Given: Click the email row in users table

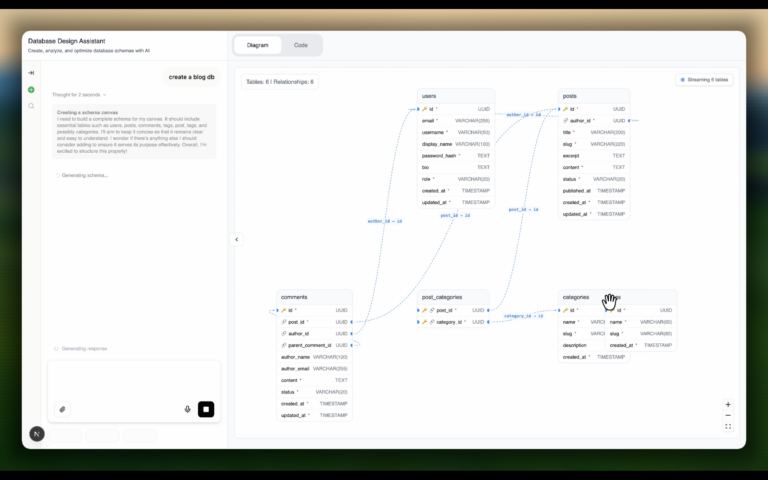Looking at the screenshot, I should [456, 120].
